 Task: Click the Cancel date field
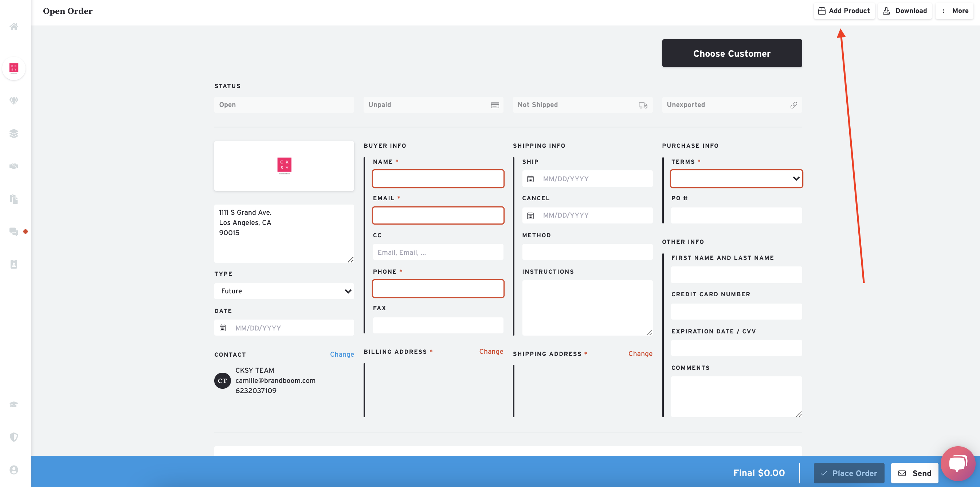point(587,215)
